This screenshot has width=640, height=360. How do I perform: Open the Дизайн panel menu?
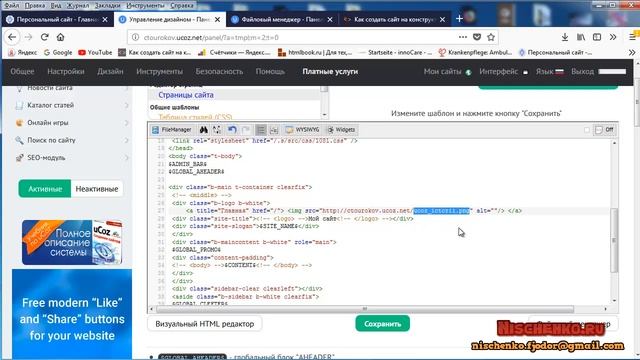[110, 71]
